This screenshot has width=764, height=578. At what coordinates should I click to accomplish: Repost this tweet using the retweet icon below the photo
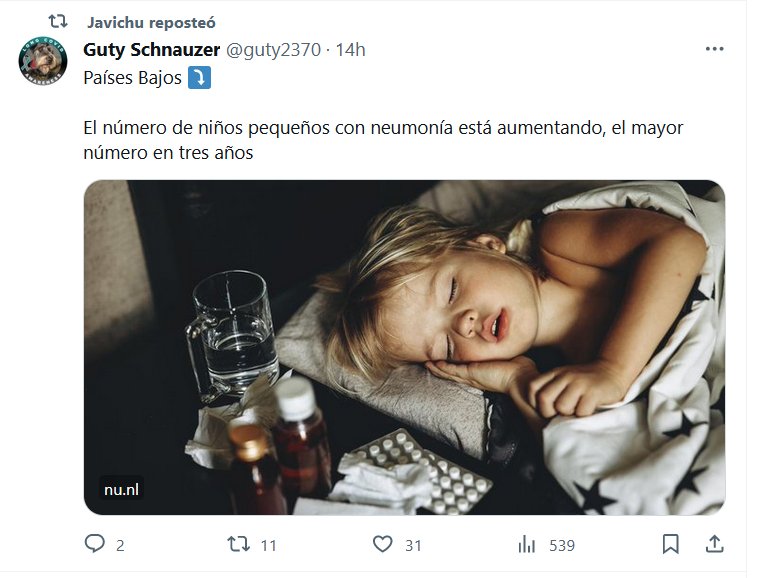point(238,544)
